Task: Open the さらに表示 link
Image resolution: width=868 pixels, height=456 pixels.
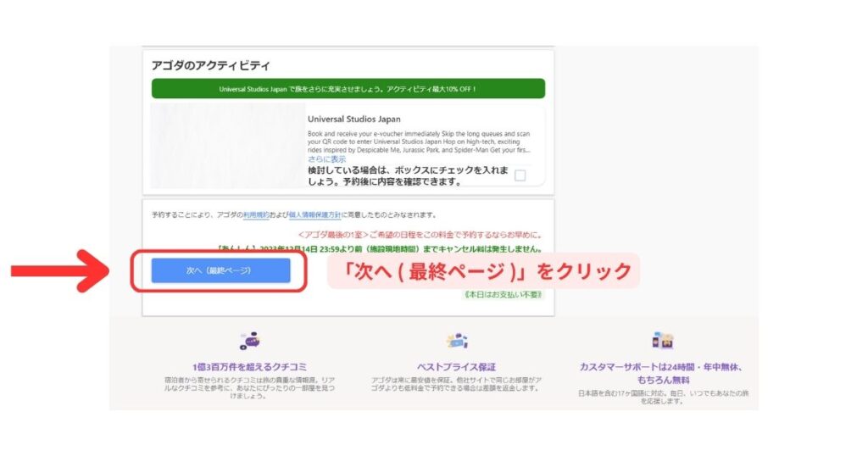Action: coord(326,158)
